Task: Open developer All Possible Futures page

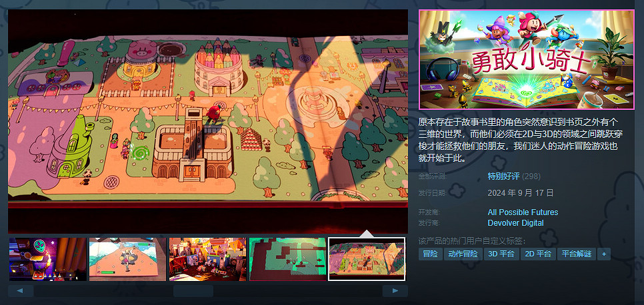Action: click(523, 212)
